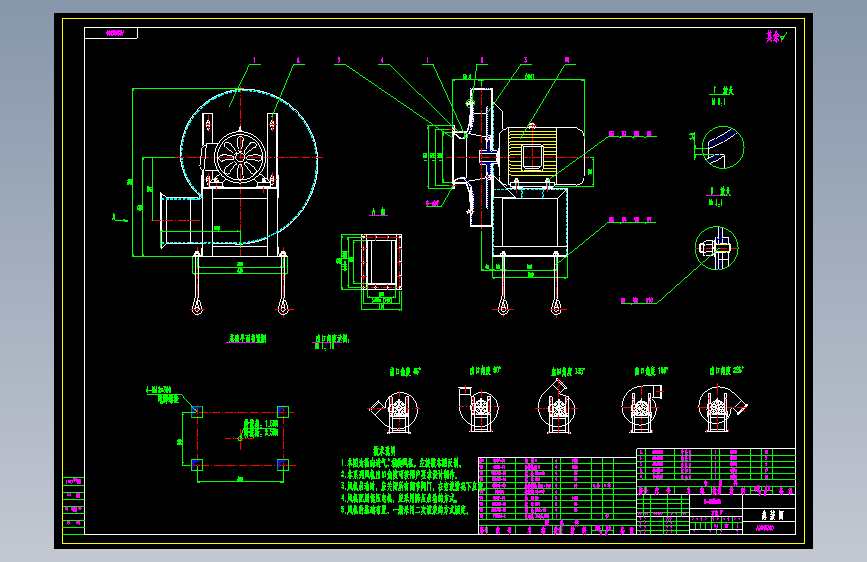Click the cyan volute casing outline in front view
This screenshot has width=867, height=562.
249,166
